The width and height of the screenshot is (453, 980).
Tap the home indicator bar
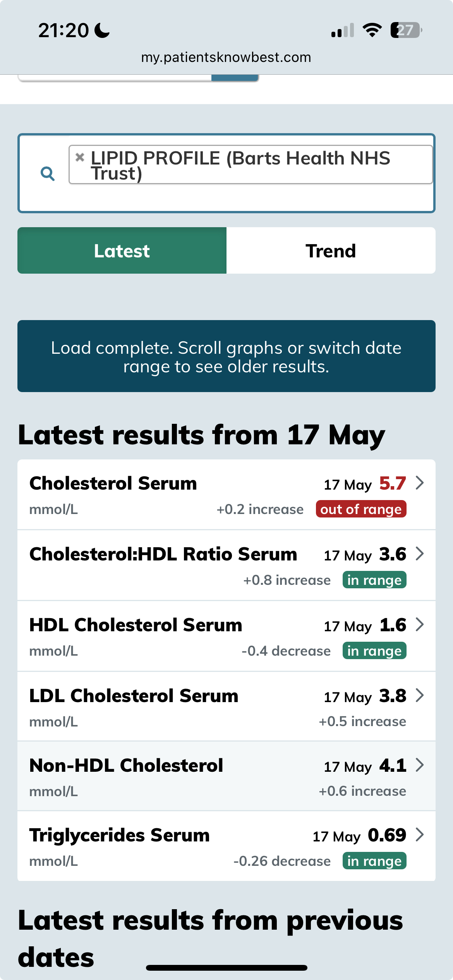(x=226, y=968)
